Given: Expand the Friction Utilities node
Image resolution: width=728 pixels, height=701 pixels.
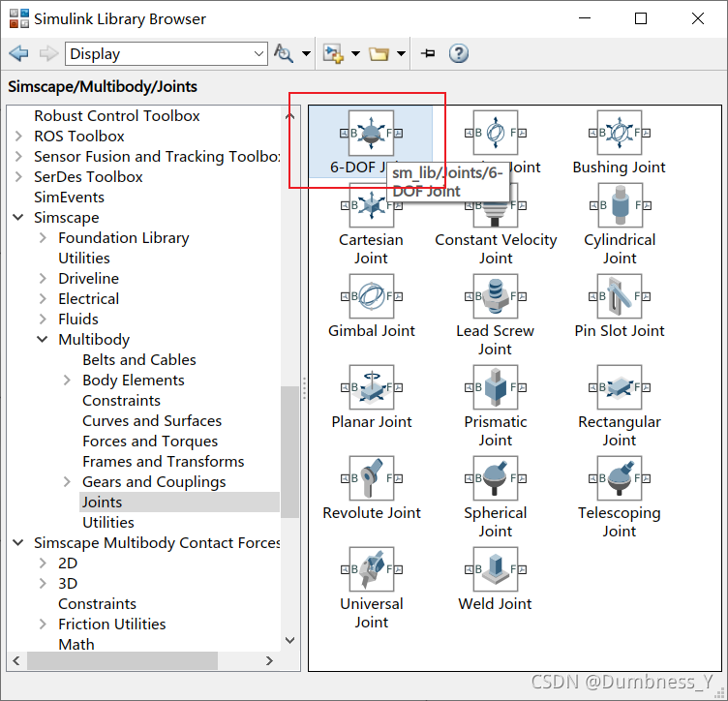Looking at the screenshot, I should pos(43,624).
